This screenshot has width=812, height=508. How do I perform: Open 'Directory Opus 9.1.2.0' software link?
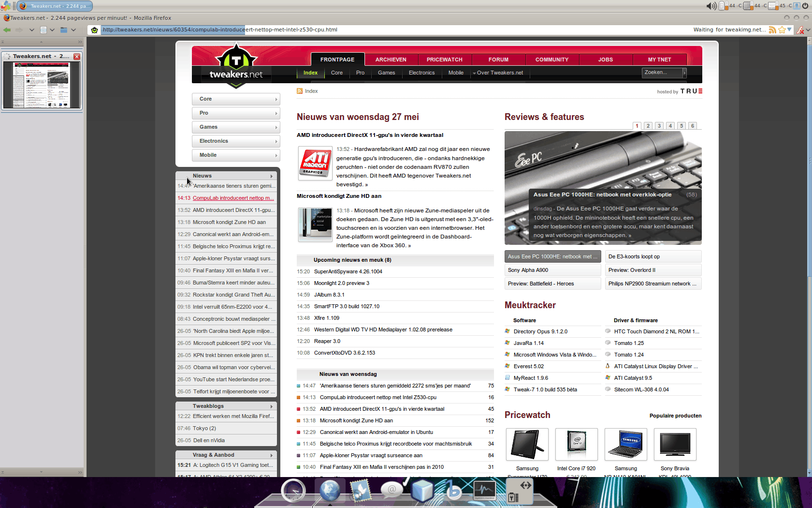point(540,331)
